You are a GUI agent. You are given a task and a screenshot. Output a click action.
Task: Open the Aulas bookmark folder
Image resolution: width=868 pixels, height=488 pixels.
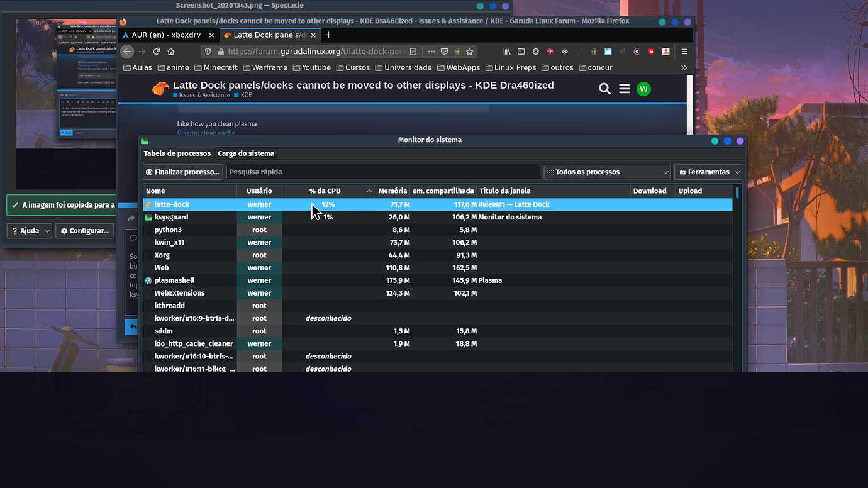[138, 67]
